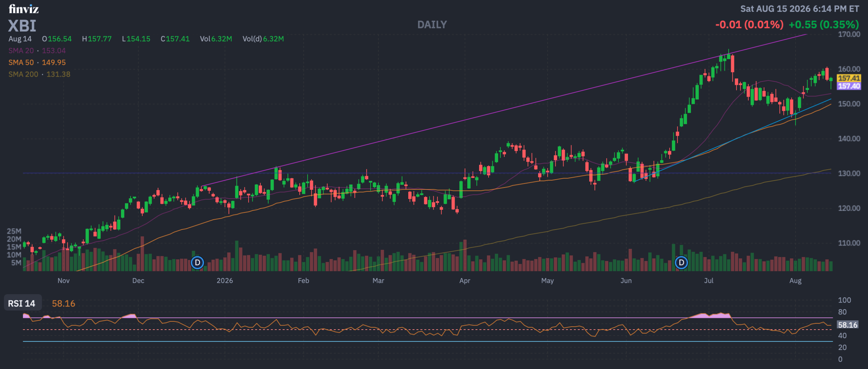Screen dimensions: 868x369
Task: Open the dividend marker in late June
Action: [x=681, y=262]
